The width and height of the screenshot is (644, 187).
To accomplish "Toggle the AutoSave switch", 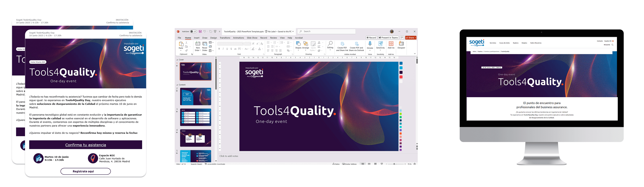I will 193,32.
